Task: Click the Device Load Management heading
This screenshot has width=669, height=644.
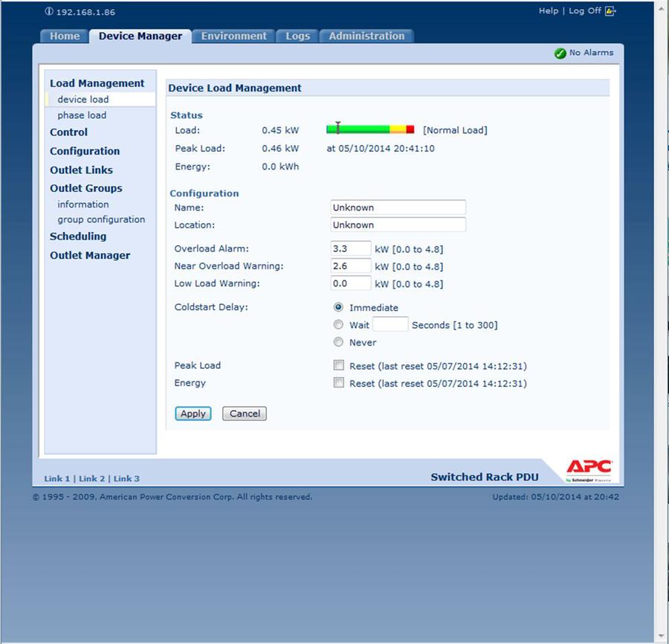Action: tap(235, 88)
